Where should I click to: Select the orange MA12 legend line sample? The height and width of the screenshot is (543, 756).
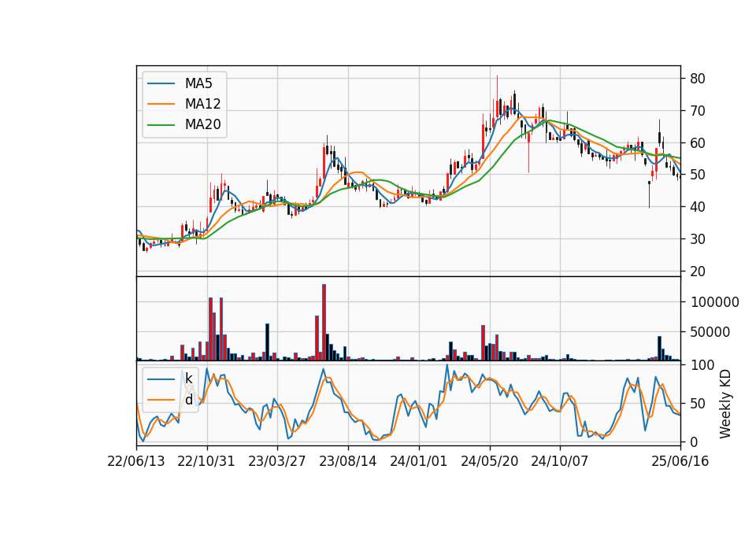161,104
